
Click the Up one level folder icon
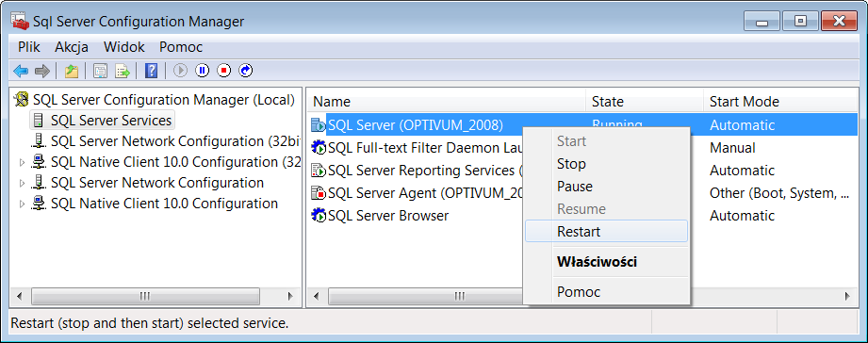[72, 71]
